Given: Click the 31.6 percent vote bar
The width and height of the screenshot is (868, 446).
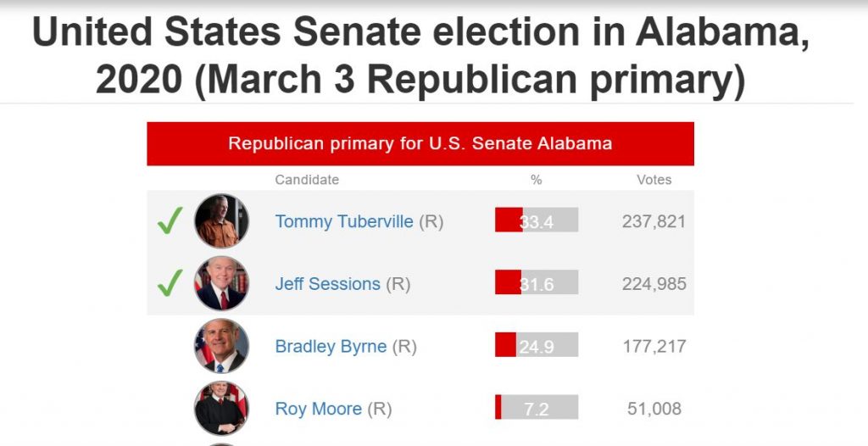Looking at the screenshot, I should 537,283.
